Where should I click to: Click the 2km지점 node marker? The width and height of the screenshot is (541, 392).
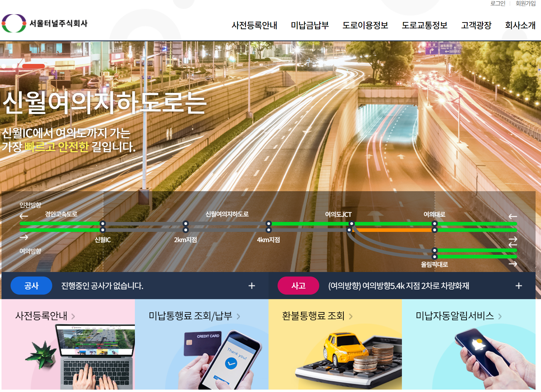click(186, 227)
